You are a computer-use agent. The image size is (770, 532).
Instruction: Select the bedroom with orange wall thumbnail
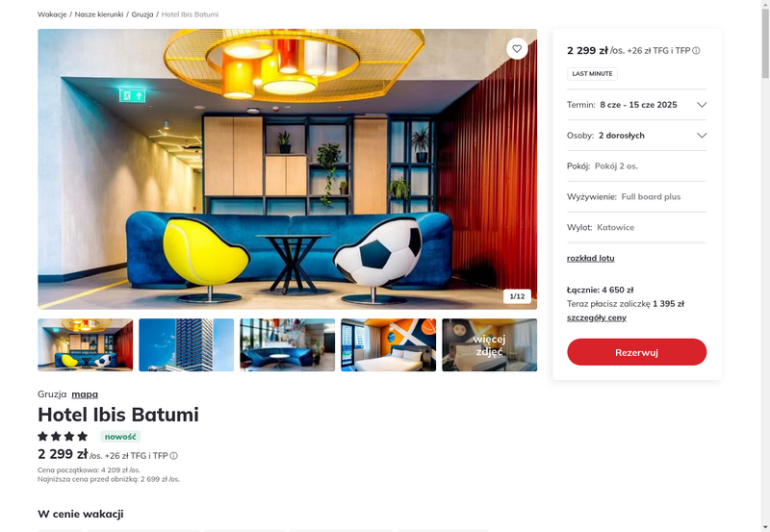click(389, 345)
